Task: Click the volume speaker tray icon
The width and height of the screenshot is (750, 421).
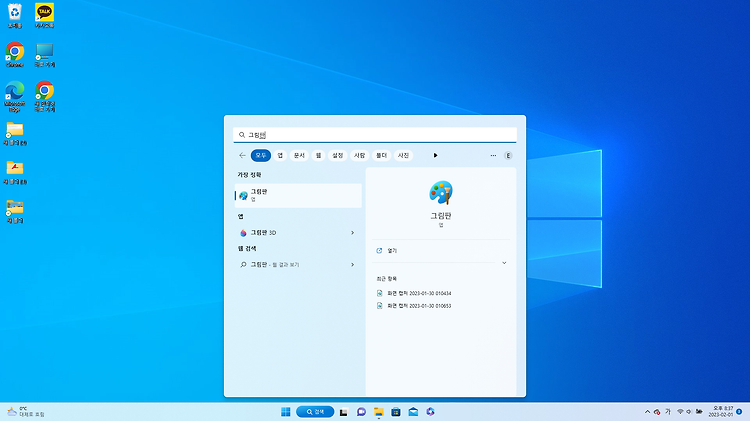Action: (x=689, y=411)
